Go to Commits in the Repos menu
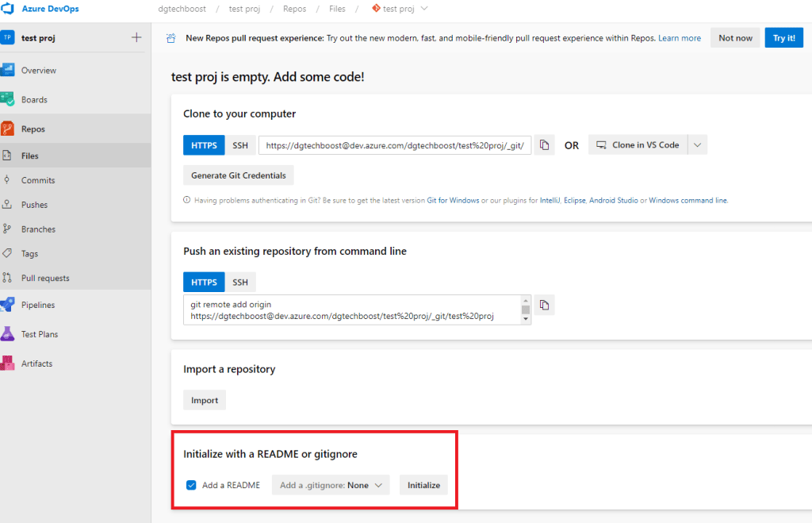Viewport: 812px width, 523px height. tap(38, 180)
